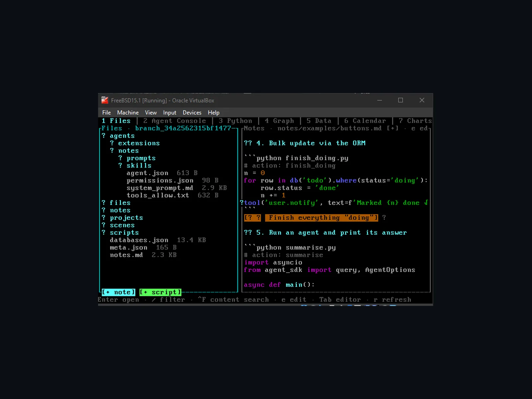Click the '# action: summarise' comment line
This screenshot has height=399, width=532.
283,255
